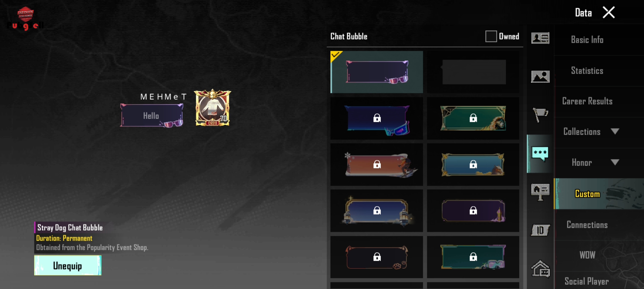Close the Data panel with X

[x=609, y=12]
